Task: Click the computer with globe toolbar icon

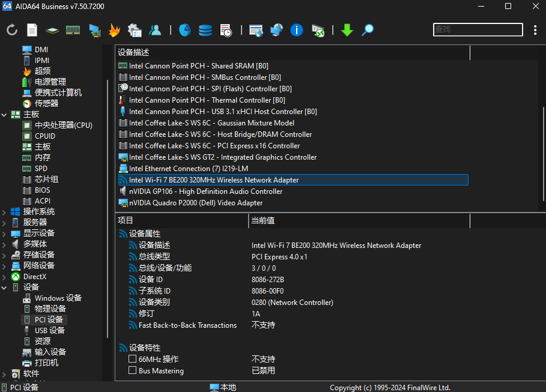Action: tap(276, 30)
